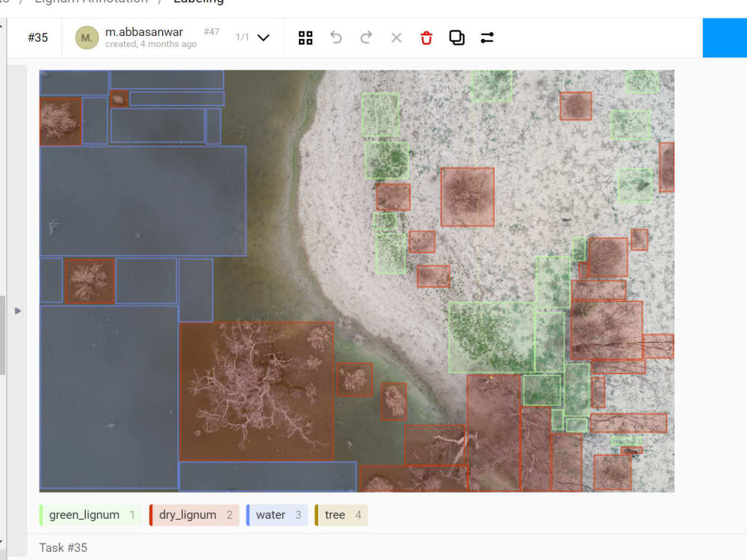Click the copy annotation icon
This screenshot has height=560, width=747.
coord(457,37)
